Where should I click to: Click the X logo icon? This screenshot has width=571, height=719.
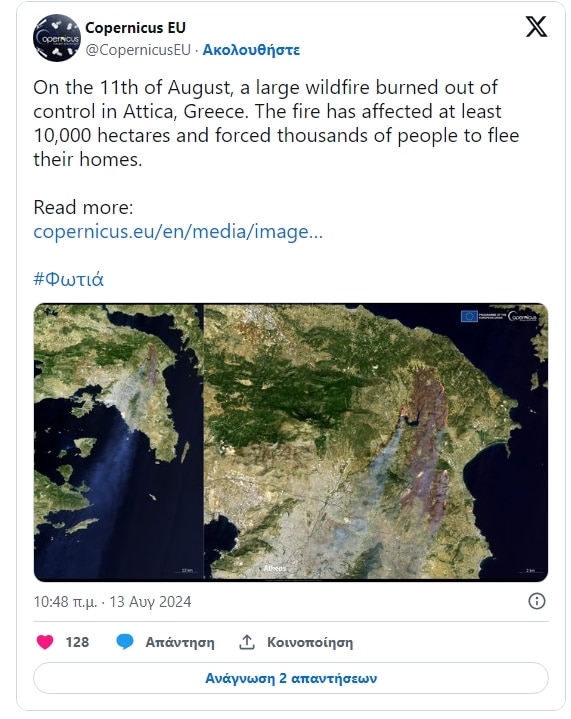pyautogui.click(x=536, y=27)
